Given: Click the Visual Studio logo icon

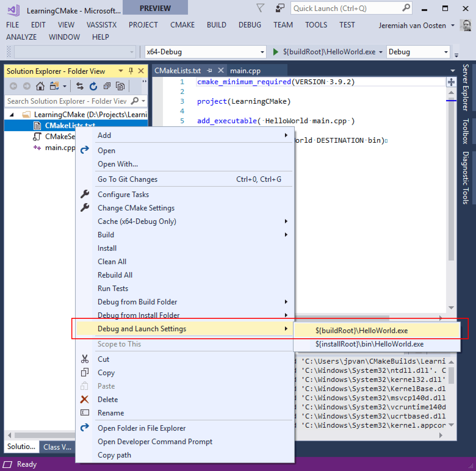Looking at the screenshot, I should (x=13, y=10).
